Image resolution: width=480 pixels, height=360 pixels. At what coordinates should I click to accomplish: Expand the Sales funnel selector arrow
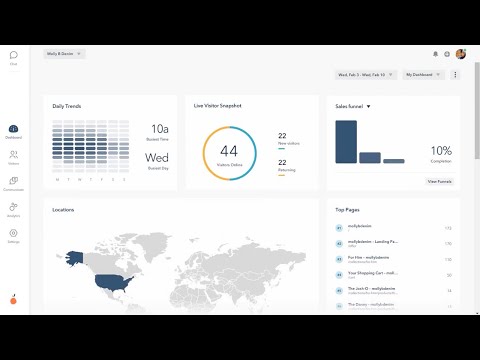(368, 106)
